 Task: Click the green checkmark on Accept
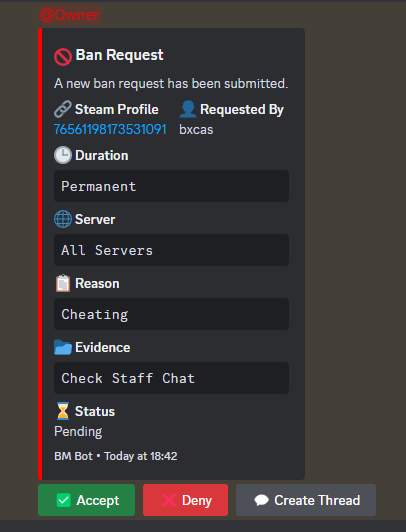click(x=63, y=500)
